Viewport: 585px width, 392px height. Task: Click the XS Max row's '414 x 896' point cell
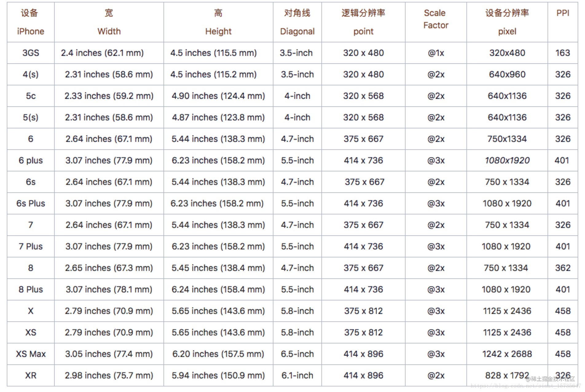363,354
